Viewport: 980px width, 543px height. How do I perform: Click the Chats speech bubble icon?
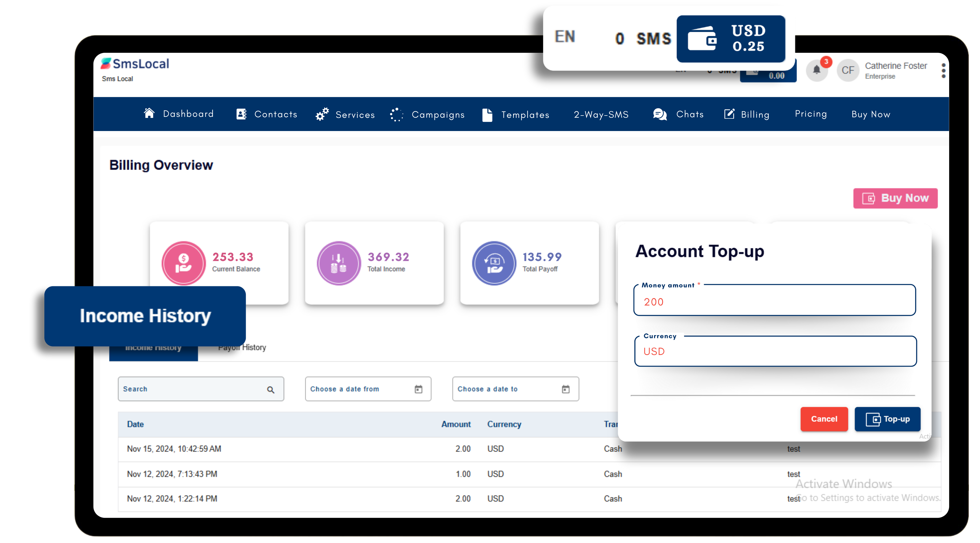(x=659, y=114)
